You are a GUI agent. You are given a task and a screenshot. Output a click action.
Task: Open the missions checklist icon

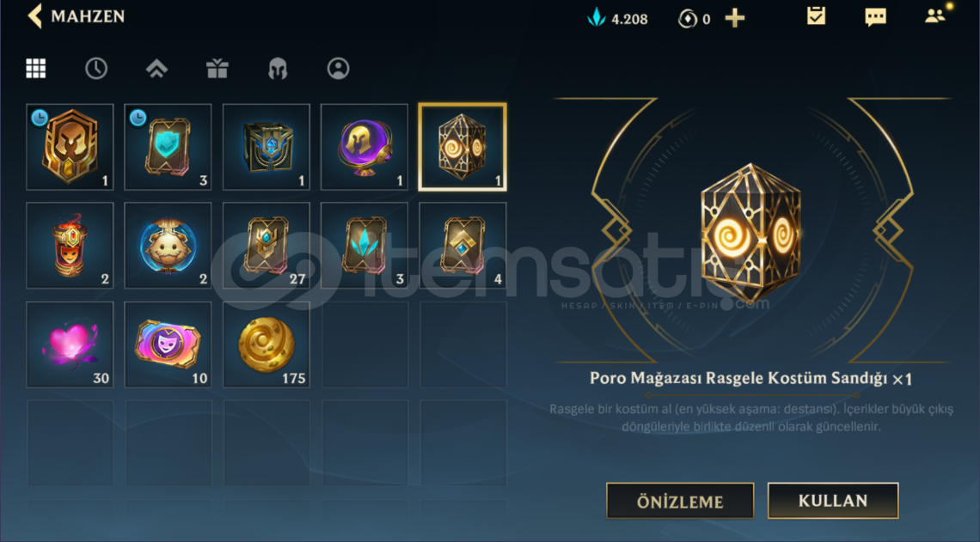pyautogui.click(x=816, y=16)
